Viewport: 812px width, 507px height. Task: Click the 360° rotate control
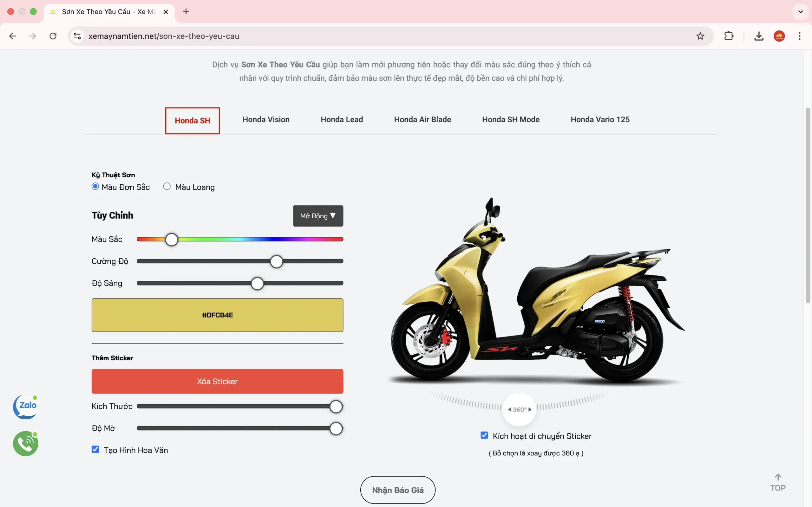[519, 409]
